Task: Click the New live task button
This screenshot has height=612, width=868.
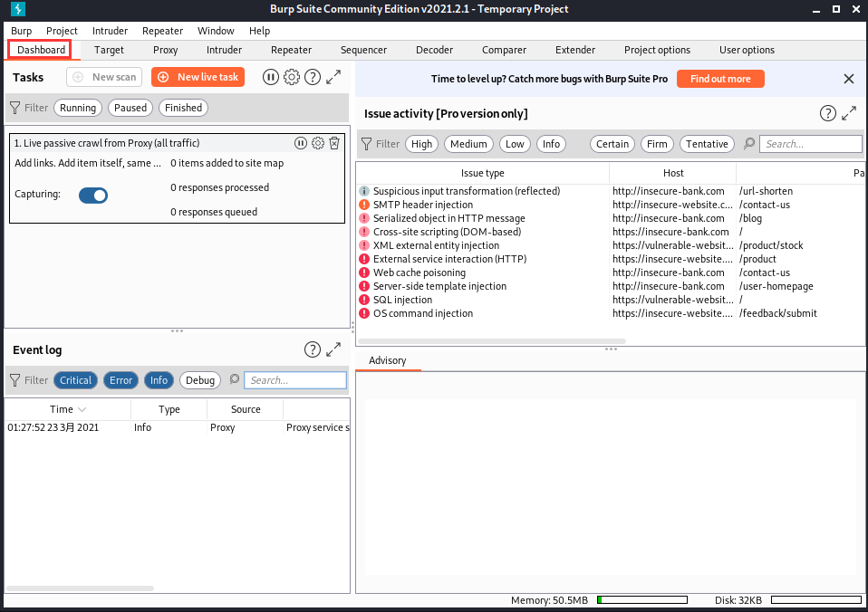Action: [x=198, y=77]
